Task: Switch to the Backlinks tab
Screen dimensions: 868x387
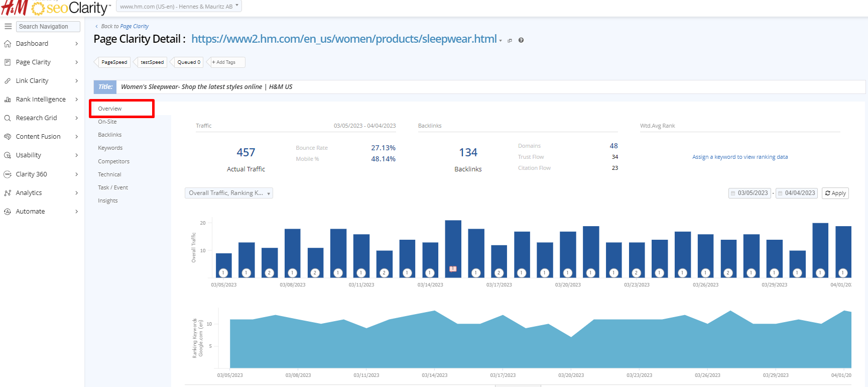Action: (110, 135)
